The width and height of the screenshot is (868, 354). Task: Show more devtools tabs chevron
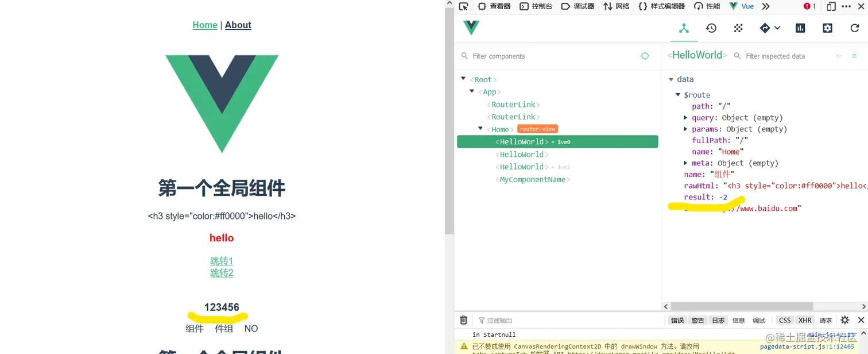click(x=766, y=6)
